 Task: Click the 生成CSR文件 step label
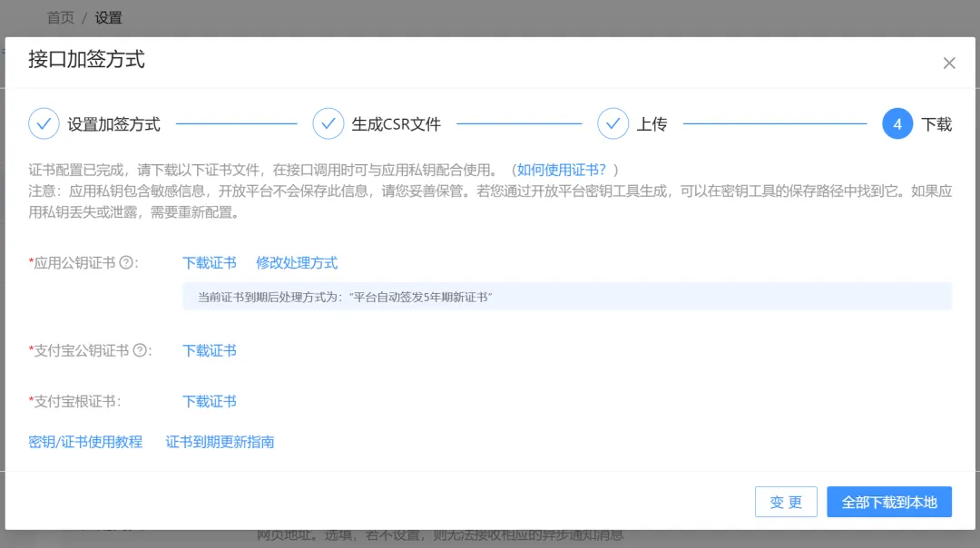click(x=396, y=124)
